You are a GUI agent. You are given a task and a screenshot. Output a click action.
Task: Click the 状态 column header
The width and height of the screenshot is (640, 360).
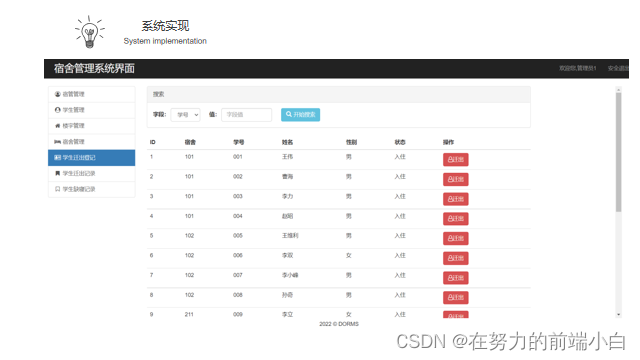(400, 142)
